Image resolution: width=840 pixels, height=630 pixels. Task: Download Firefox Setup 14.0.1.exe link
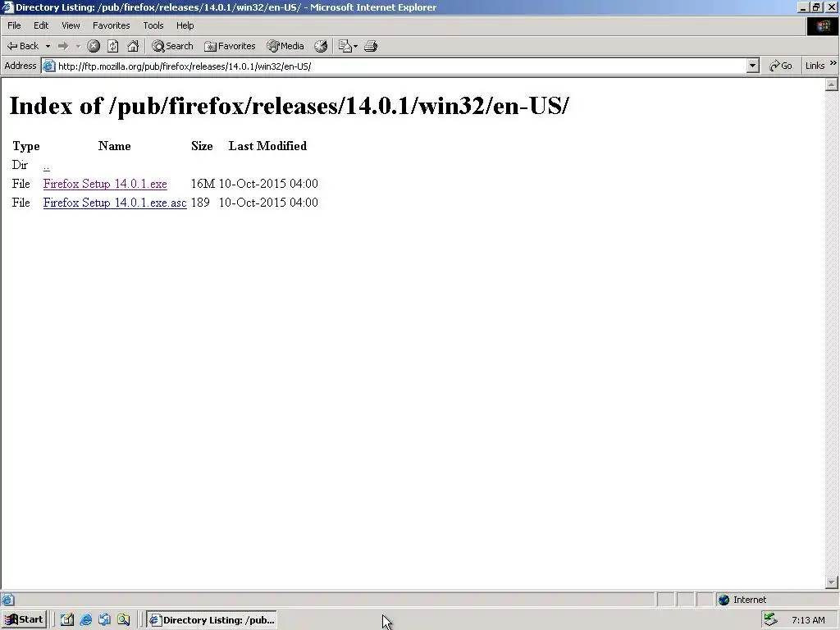[x=105, y=184]
